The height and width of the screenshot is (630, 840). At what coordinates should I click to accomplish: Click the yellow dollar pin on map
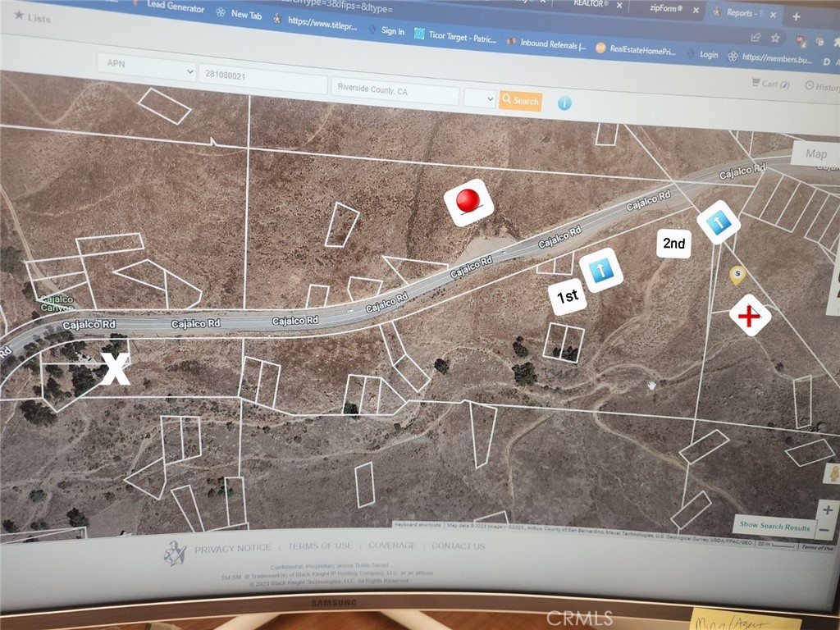point(737,275)
